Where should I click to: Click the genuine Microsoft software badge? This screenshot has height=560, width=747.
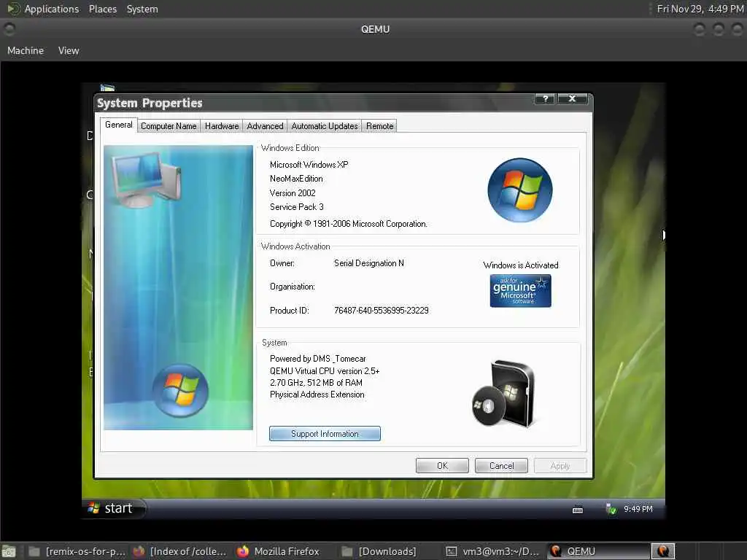pos(520,291)
